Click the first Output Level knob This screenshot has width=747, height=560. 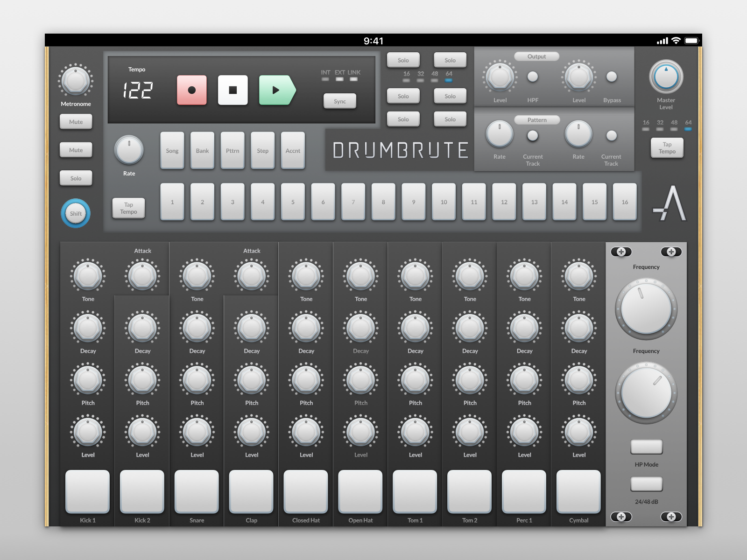[x=500, y=77]
